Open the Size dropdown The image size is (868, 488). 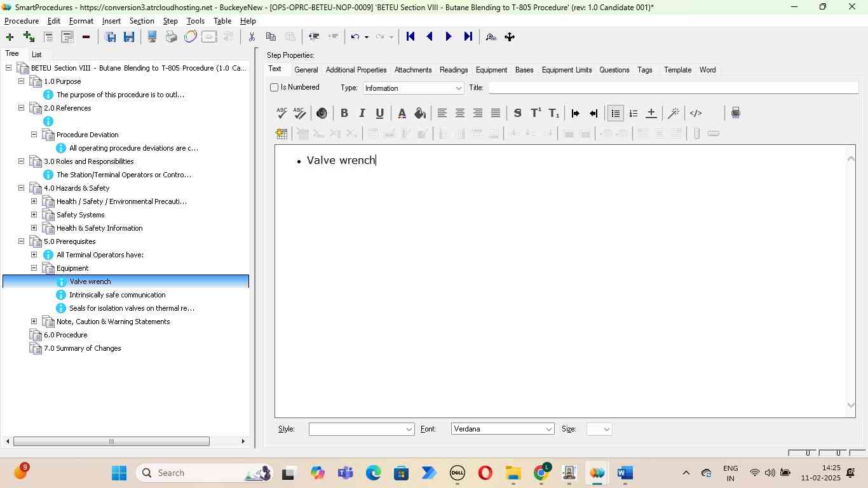click(600, 430)
